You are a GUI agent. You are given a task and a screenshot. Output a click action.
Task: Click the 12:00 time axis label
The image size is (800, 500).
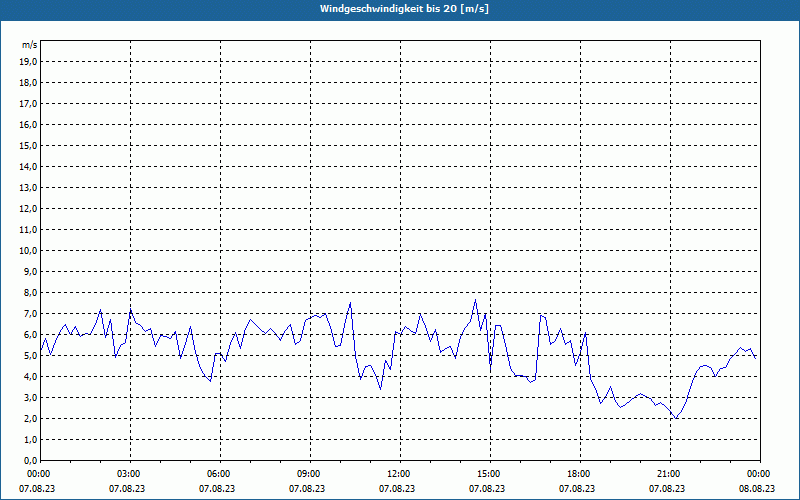click(x=400, y=474)
